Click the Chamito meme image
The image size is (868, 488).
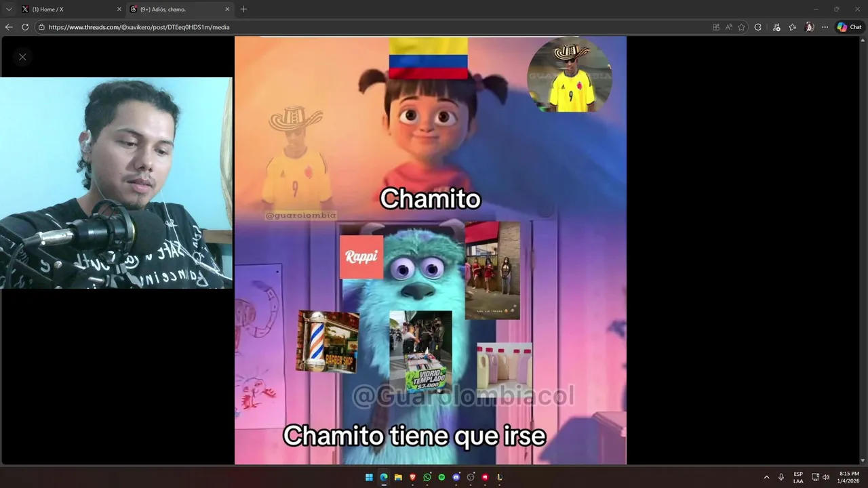[431, 250]
